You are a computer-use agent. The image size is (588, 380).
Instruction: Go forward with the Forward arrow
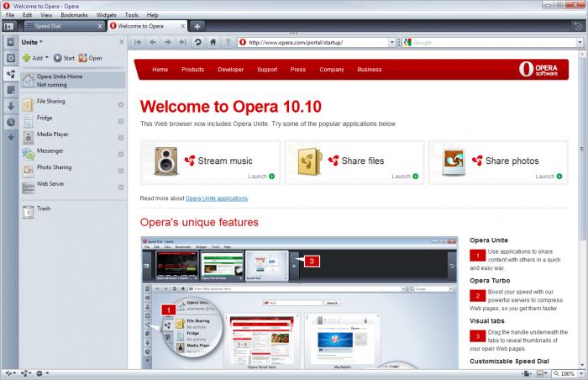(x=168, y=42)
